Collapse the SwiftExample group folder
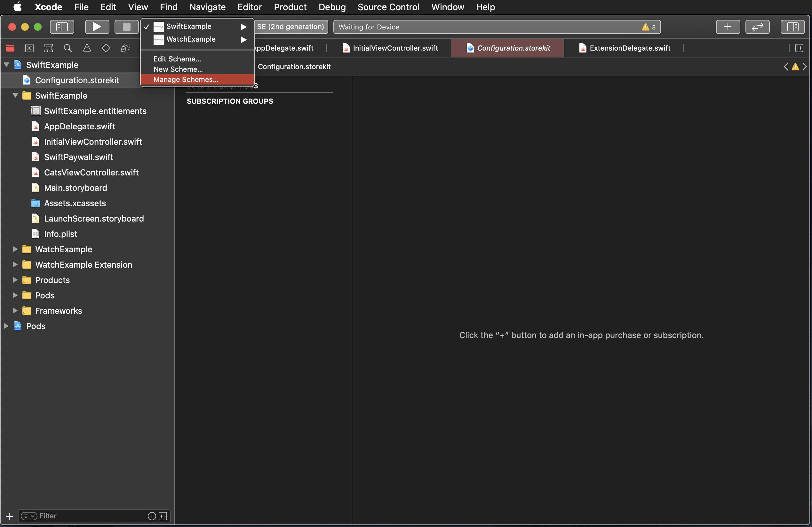This screenshot has height=527, width=812. 15,95
